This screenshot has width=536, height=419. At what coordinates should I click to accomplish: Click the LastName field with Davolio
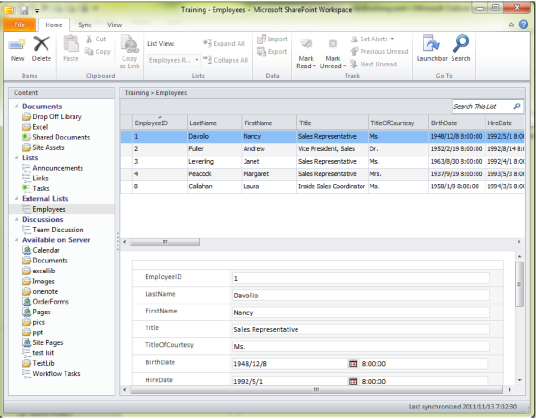[361, 295]
